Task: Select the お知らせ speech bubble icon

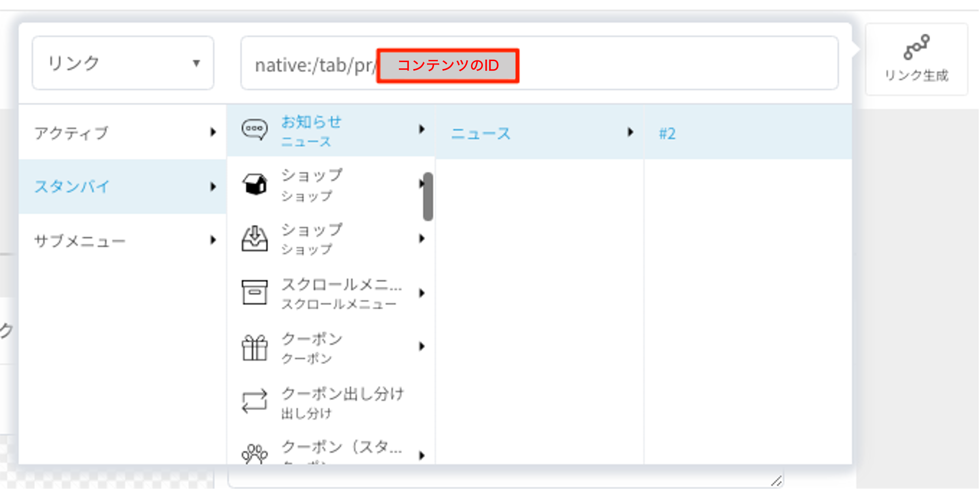Action: (255, 130)
